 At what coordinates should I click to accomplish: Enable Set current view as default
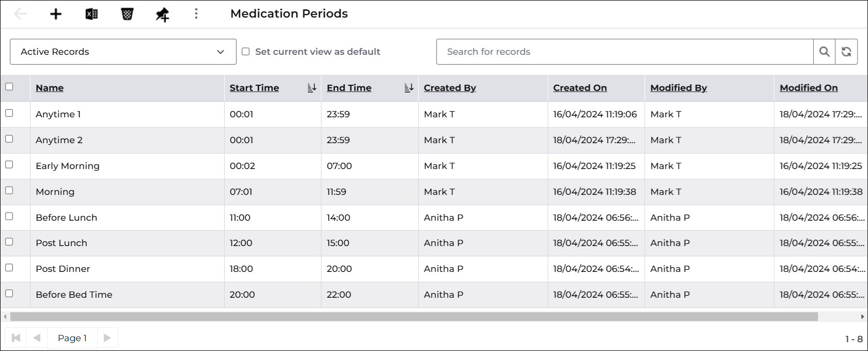pos(246,51)
